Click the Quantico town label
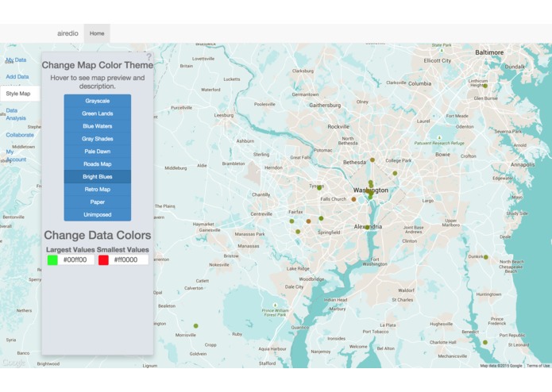 [x=299, y=327]
